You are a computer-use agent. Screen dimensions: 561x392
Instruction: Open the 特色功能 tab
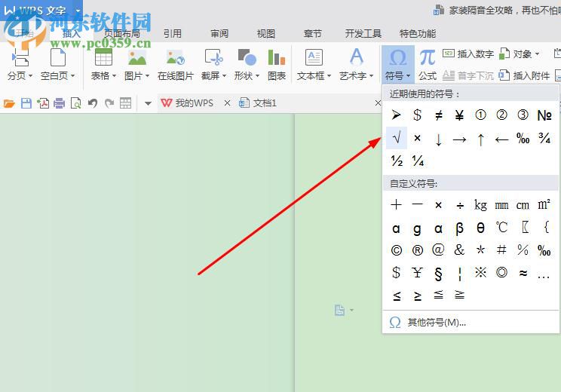(x=418, y=34)
